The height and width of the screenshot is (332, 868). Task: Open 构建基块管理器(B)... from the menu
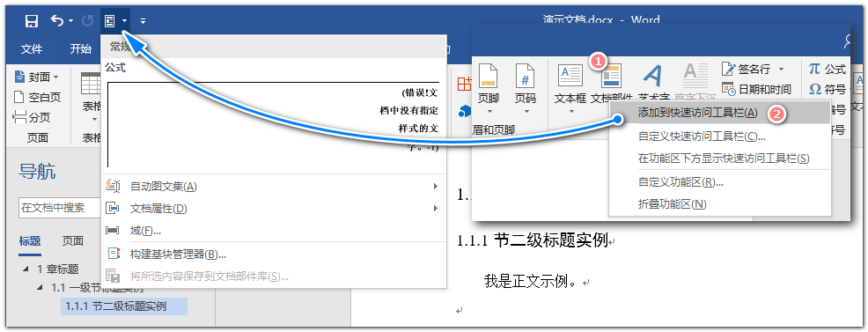(x=274, y=255)
